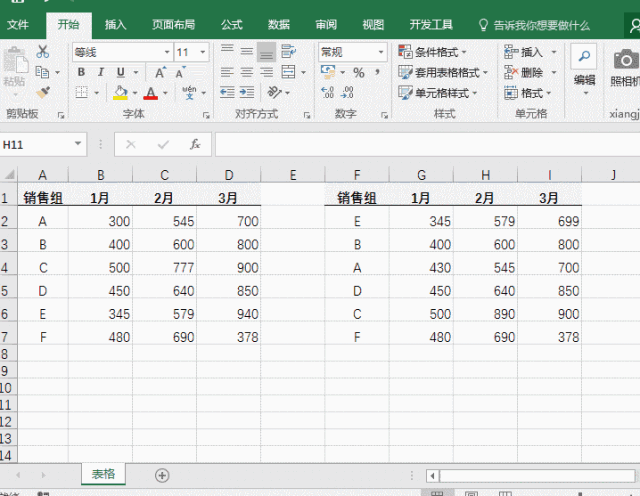
Task: Switch to the 视图 View tab
Action: pyautogui.click(x=373, y=25)
